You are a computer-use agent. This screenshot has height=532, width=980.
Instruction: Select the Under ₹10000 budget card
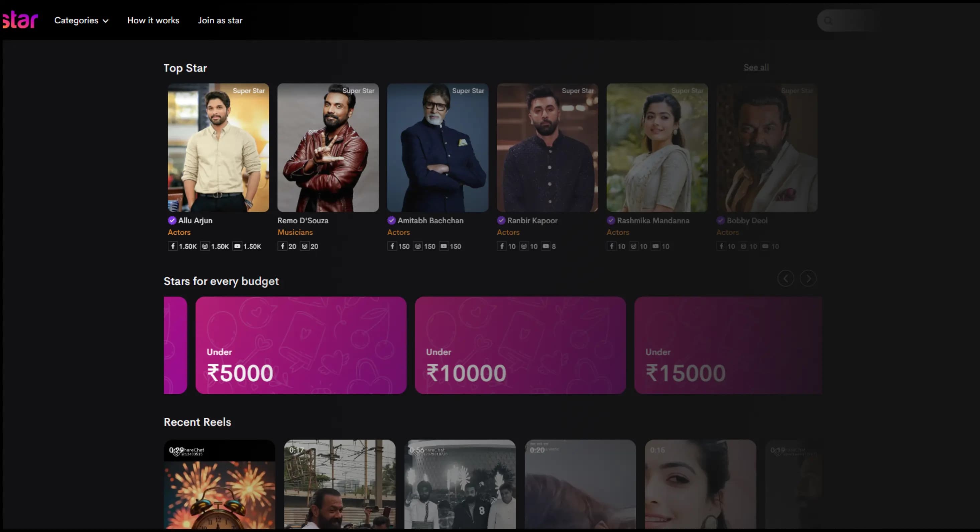(x=520, y=345)
